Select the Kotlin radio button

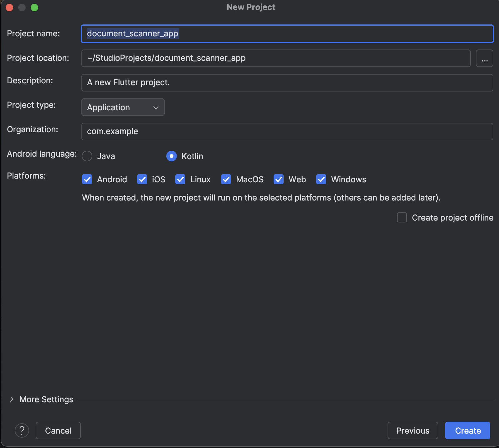pyautogui.click(x=172, y=156)
